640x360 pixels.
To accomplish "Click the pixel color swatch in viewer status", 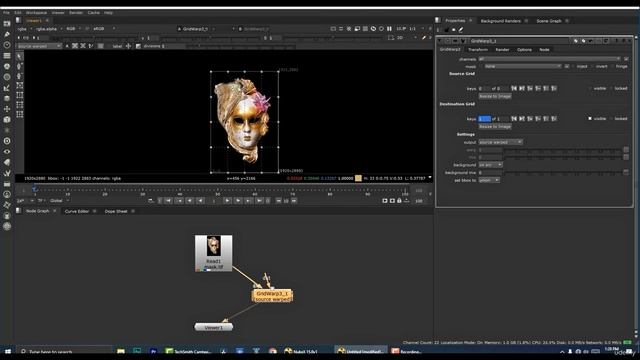I will (x=358, y=178).
